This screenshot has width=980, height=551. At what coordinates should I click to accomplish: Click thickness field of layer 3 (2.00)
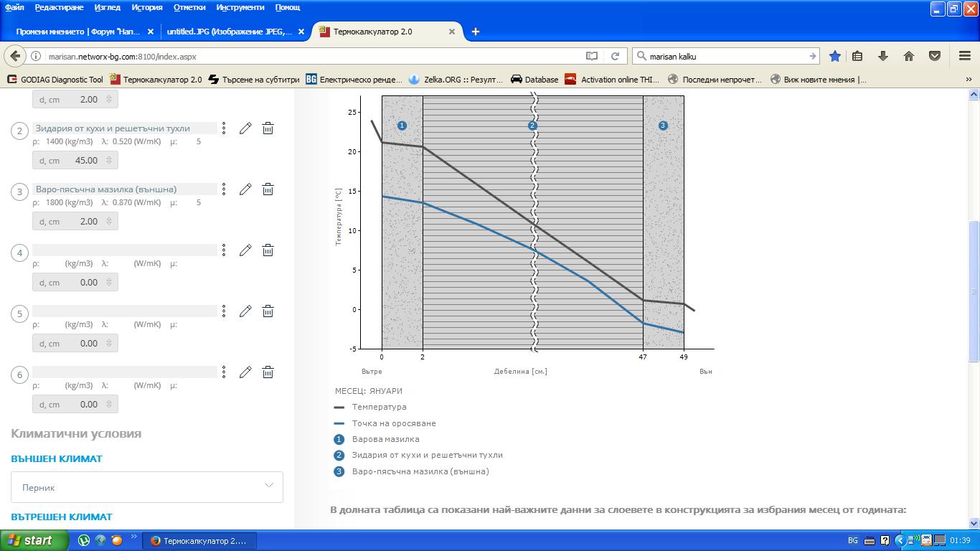(75, 222)
